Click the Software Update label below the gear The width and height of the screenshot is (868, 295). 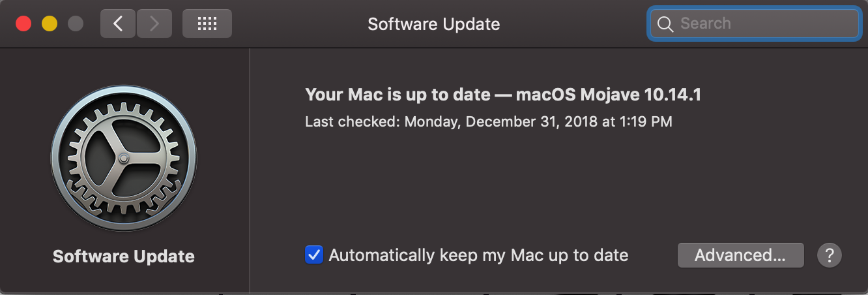pyautogui.click(x=124, y=256)
